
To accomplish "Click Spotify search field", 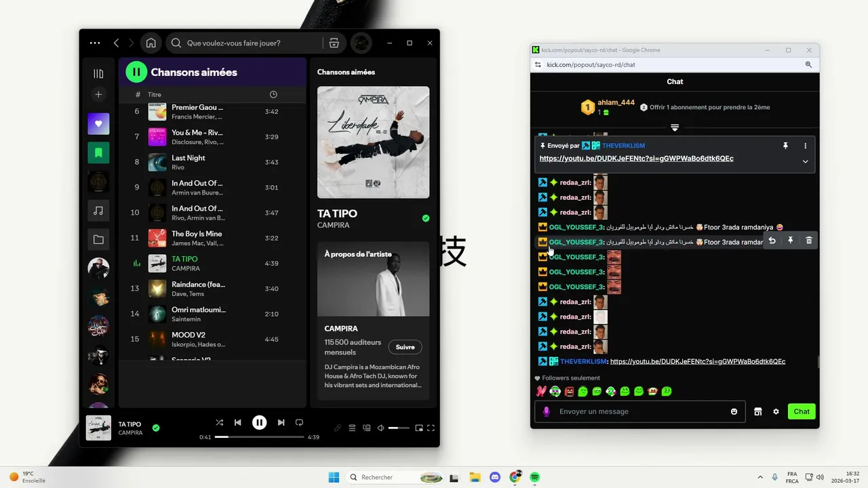I will coord(244,43).
